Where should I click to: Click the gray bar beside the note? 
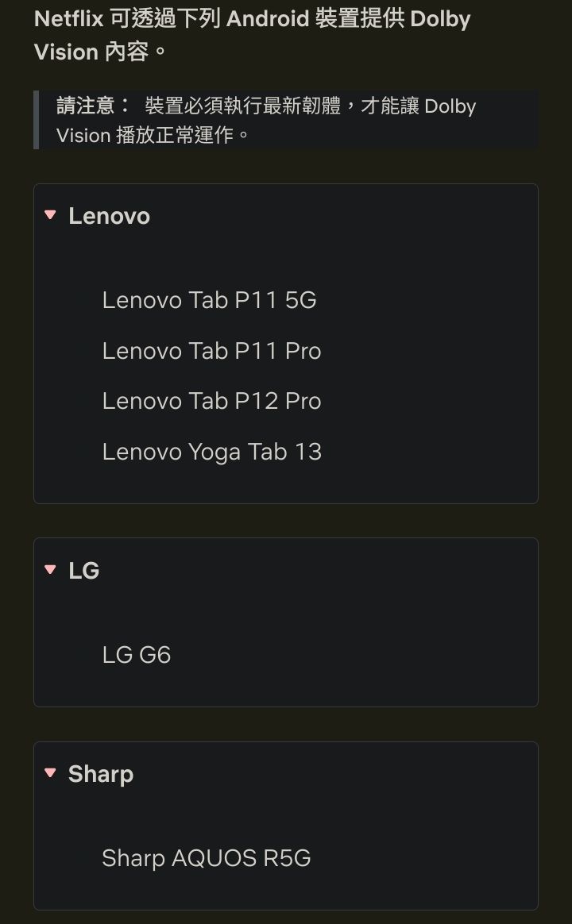[x=37, y=120]
